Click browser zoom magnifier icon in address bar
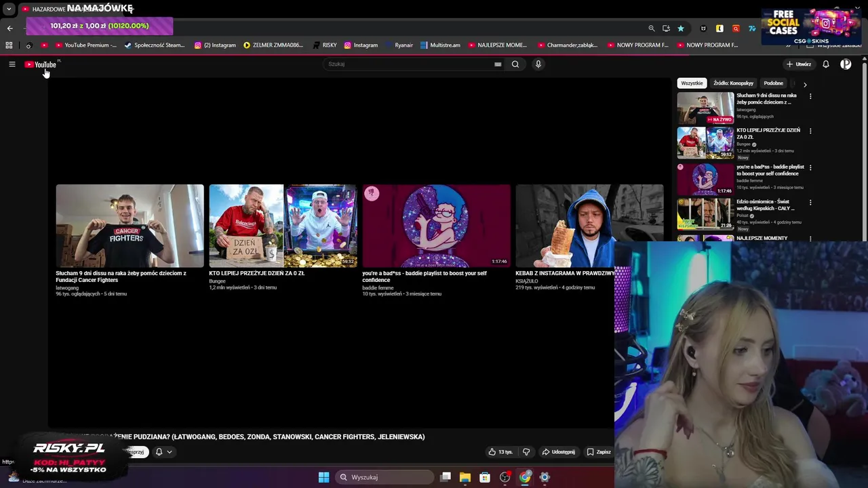Viewport: 868px width, 488px height. pyautogui.click(x=652, y=28)
